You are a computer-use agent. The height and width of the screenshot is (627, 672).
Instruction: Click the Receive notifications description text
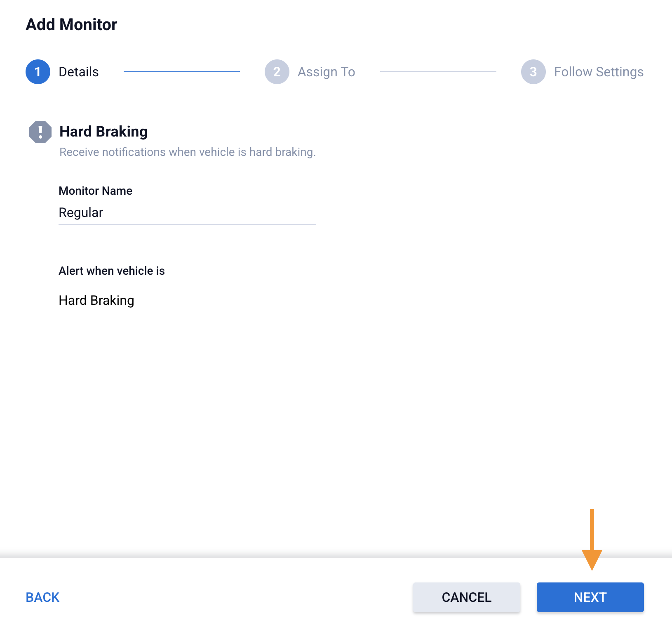point(188,152)
